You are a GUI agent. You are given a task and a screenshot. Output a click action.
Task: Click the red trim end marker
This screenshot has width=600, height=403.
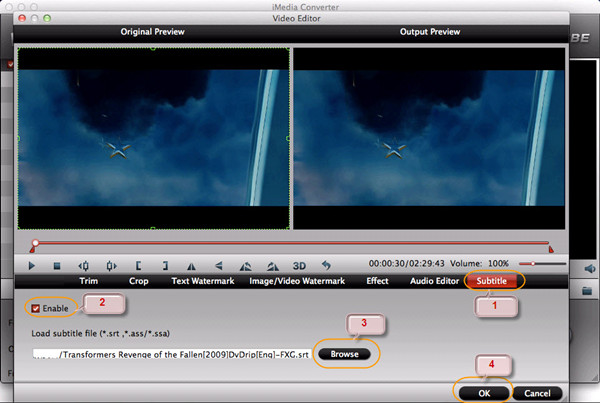pos(551,250)
